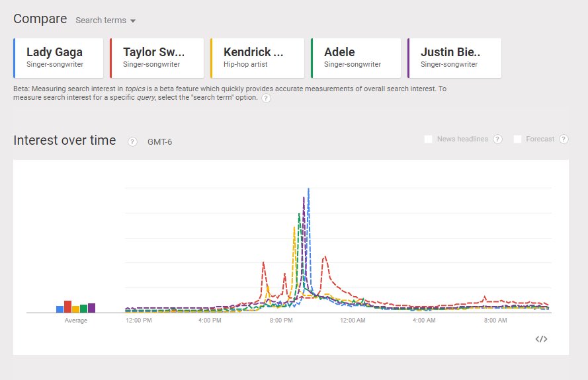Open the Search terms dropdown
Viewport: 588px width, 380px height.
pos(105,20)
